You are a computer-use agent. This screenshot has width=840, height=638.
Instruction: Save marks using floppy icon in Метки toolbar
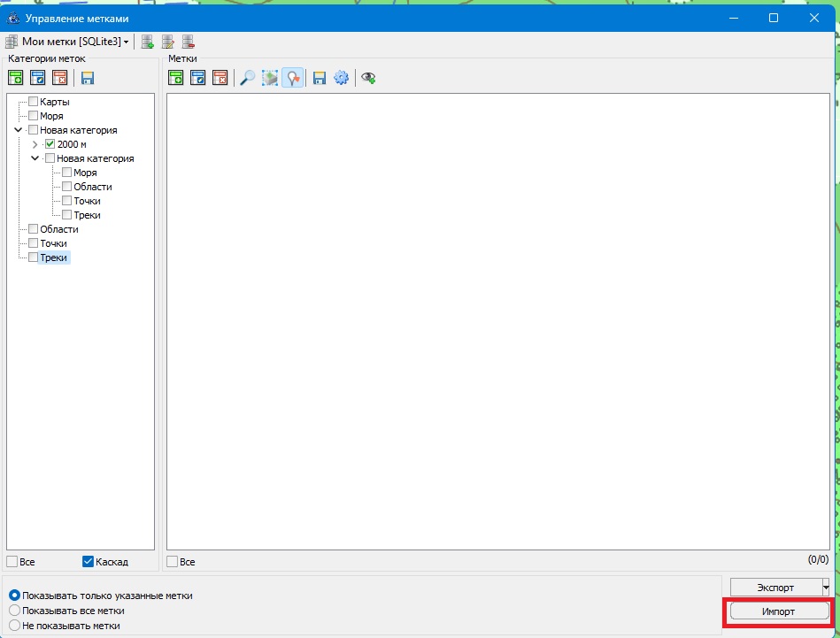tap(320, 78)
